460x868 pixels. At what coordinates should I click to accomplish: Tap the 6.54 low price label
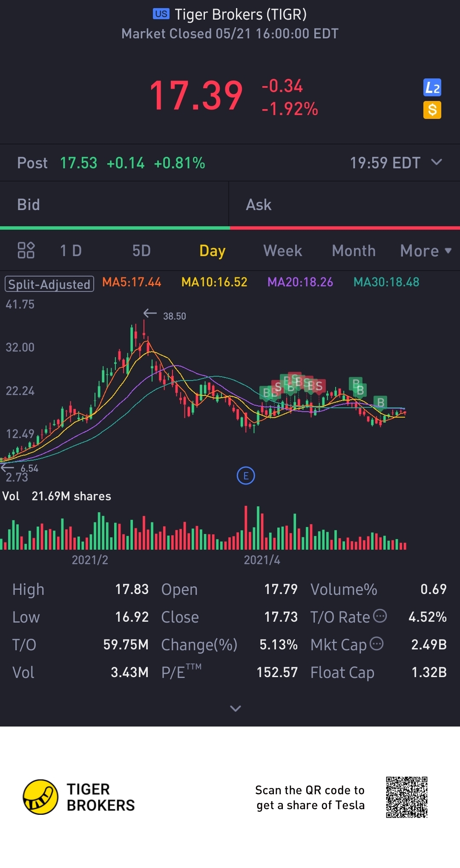coord(29,468)
